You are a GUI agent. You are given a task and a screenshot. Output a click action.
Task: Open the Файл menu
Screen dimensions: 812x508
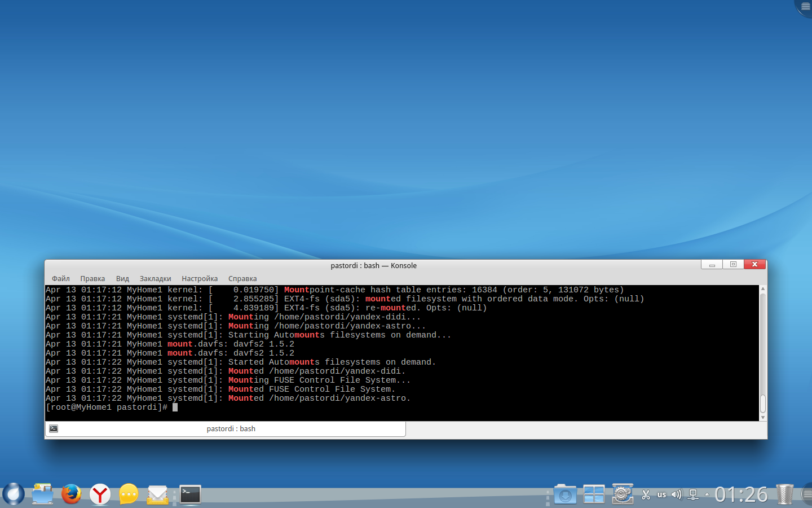click(x=61, y=279)
